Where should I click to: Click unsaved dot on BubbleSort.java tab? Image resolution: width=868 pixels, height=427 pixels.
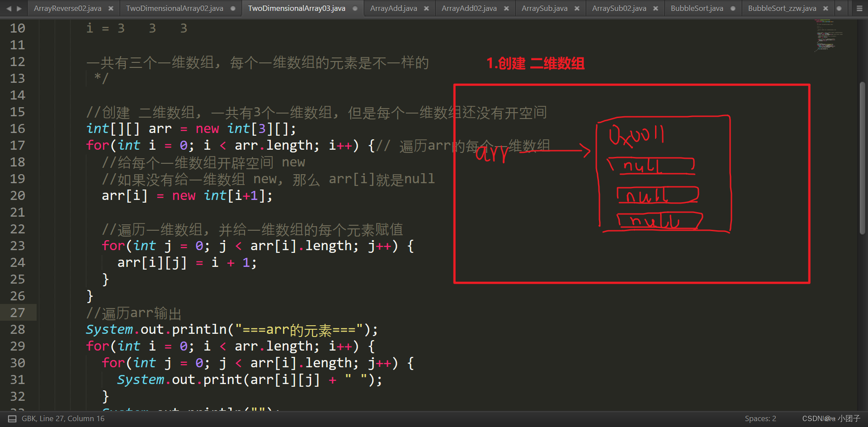pos(733,8)
